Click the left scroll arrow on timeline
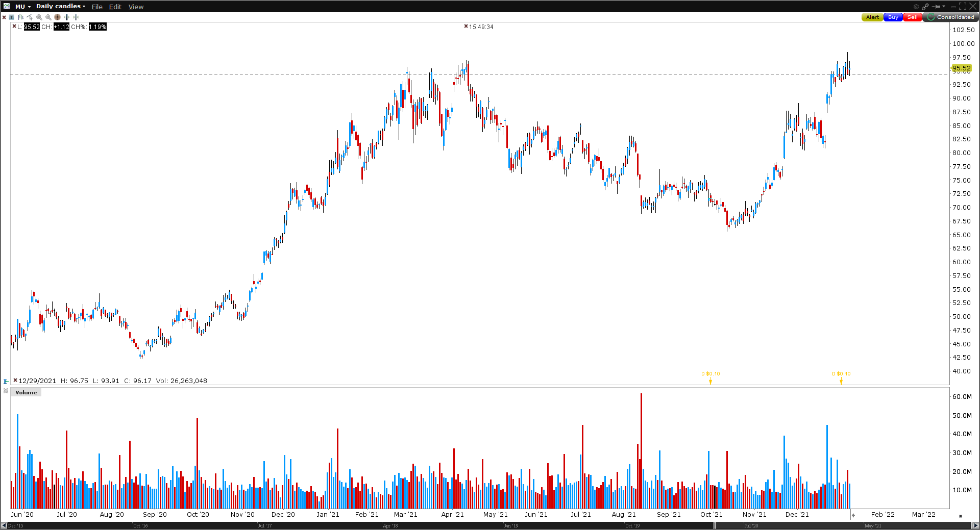 [x=4, y=525]
